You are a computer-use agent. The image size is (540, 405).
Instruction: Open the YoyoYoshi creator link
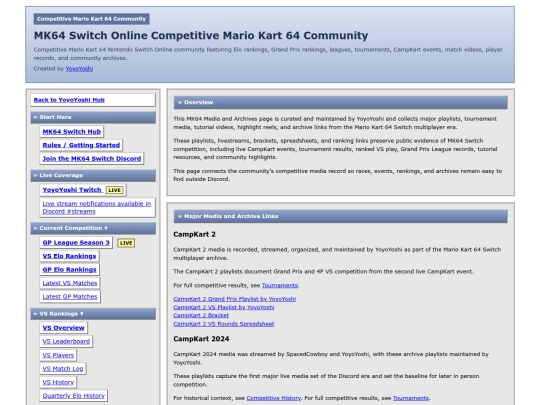[x=79, y=69]
